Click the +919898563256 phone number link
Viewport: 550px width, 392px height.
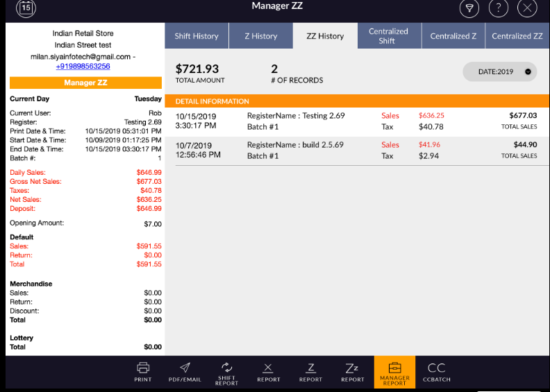(83, 67)
